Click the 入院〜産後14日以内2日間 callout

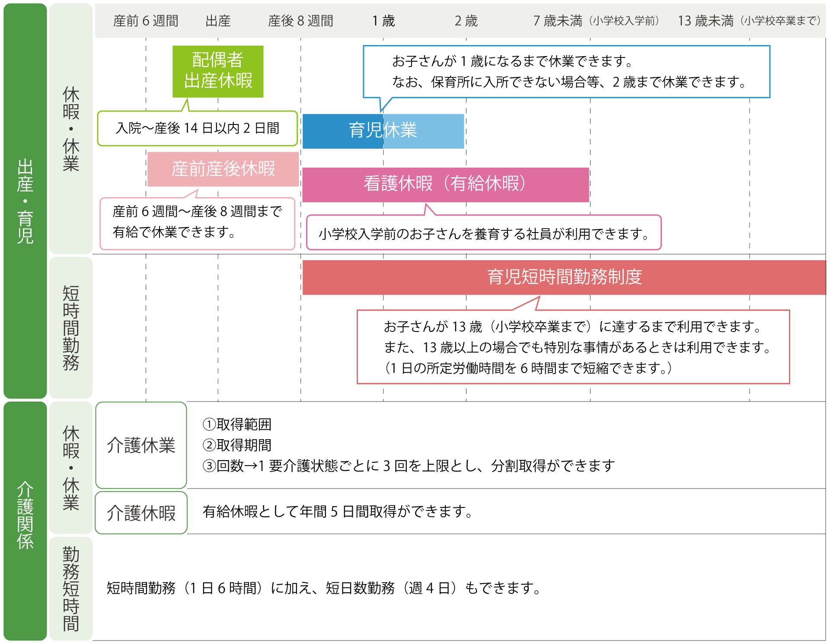click(198, 128)
